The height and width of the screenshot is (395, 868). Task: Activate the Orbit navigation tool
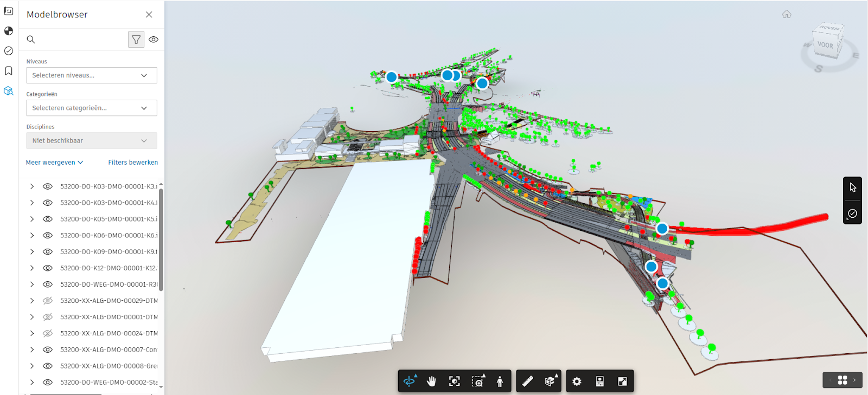[x=410, y=381]
